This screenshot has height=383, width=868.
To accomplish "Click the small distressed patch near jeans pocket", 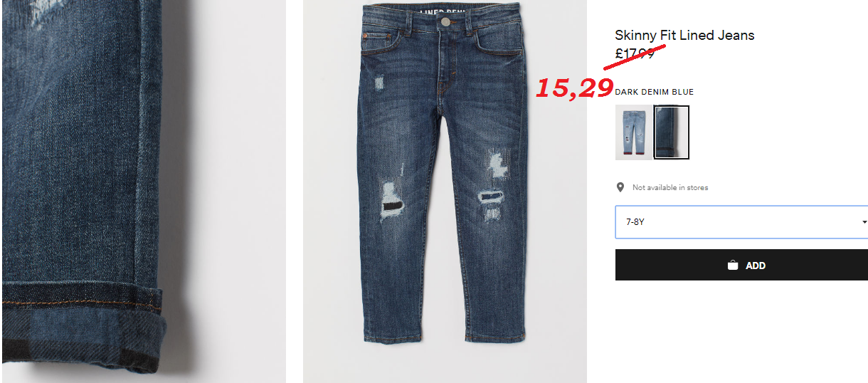I will pos(379,84).
